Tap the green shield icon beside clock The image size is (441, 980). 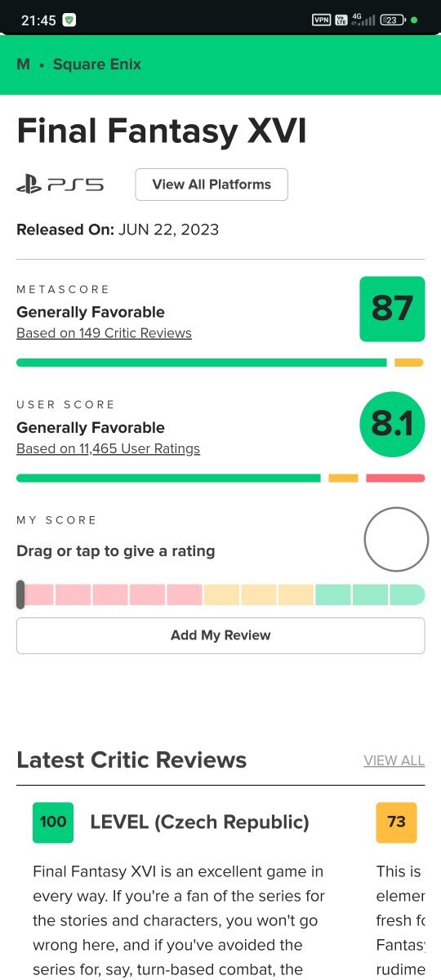point(69,20)
